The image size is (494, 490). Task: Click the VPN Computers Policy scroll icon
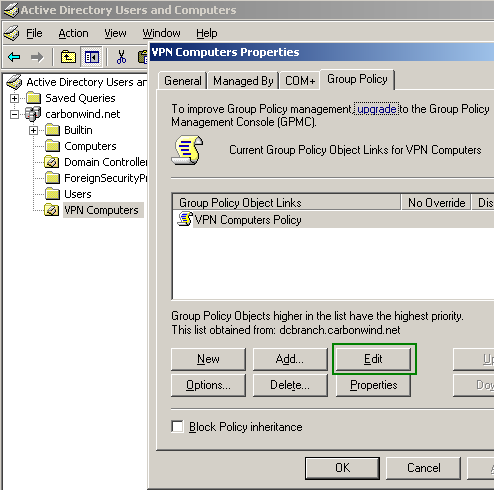[x=185, y=219]
